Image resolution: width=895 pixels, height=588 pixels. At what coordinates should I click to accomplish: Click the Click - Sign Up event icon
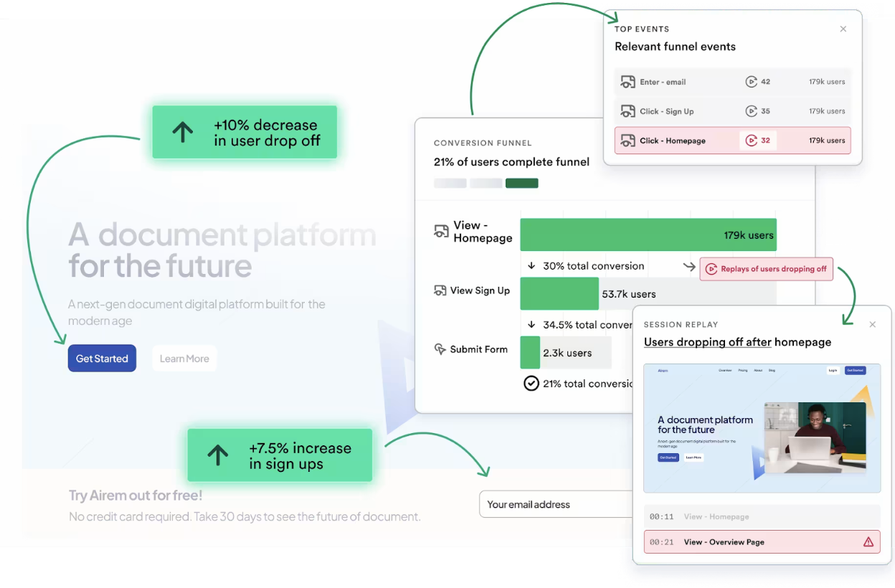628,111
